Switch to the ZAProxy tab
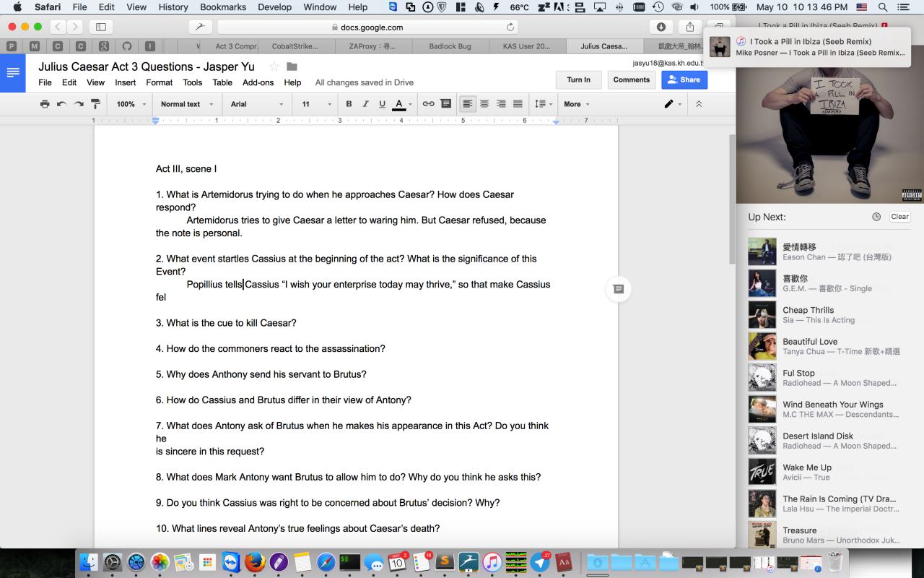The image size is (924, 578). coord(373,46)
